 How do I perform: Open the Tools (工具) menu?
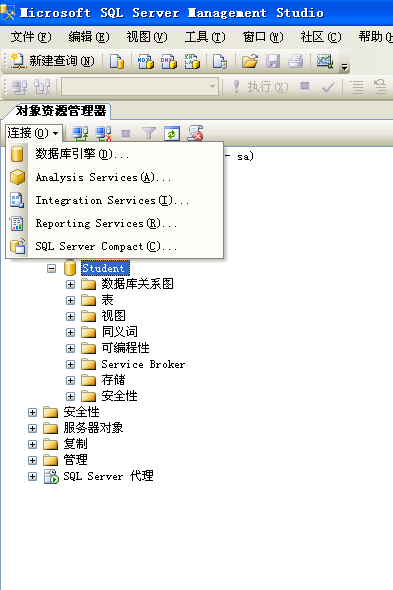point(204,37)
